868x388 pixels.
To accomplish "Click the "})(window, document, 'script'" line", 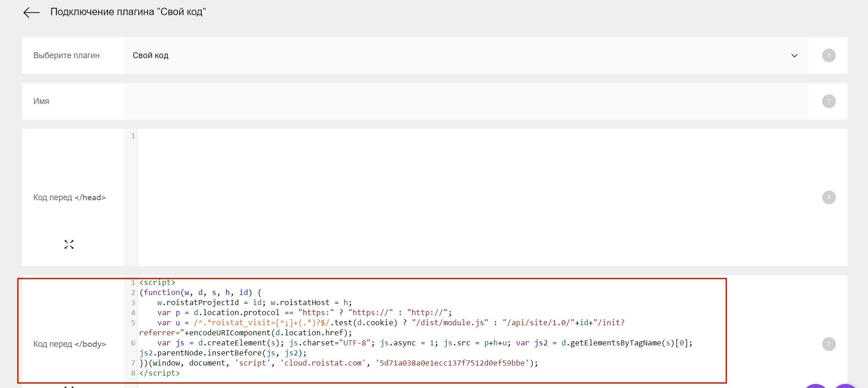I will tap(338, 363).
